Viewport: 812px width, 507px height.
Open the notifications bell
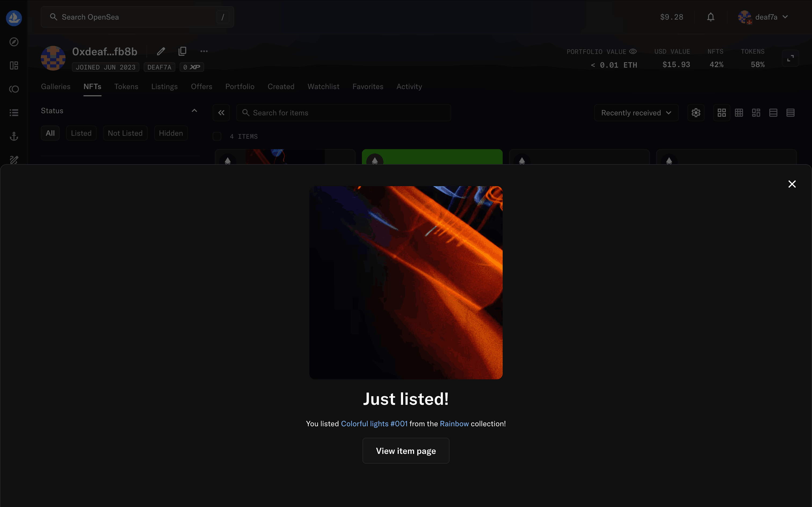710,17
